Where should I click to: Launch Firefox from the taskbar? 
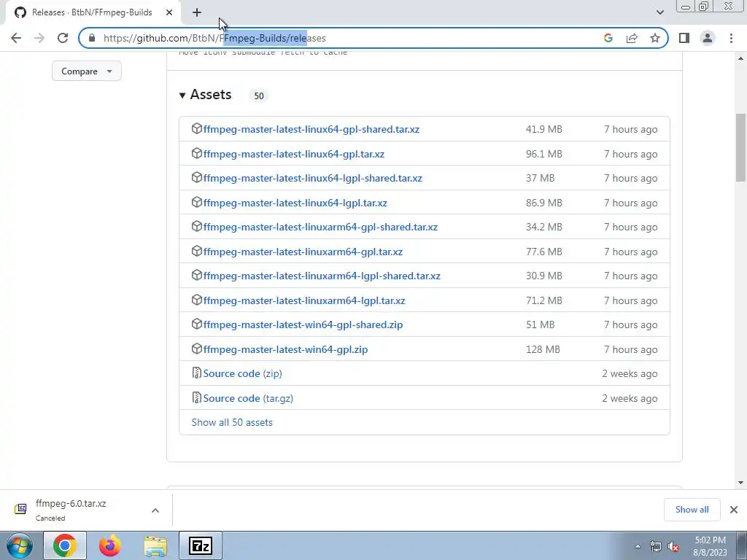(x=110, y=545)
